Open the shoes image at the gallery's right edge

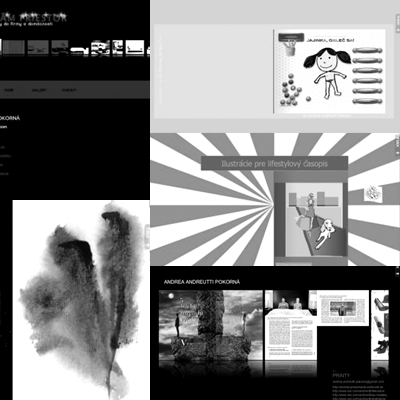(x=380, y=325)
